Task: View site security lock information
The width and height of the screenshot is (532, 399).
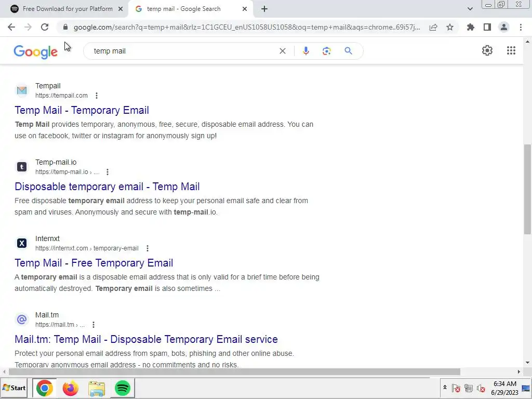Action: [65, 27]
